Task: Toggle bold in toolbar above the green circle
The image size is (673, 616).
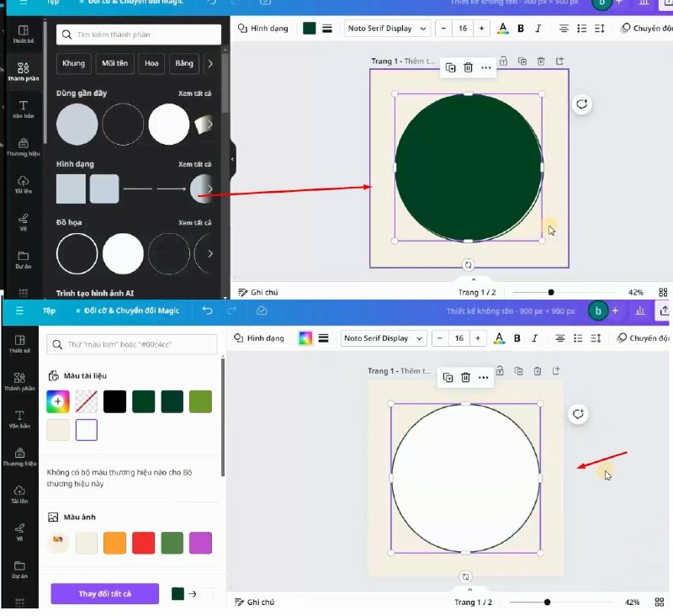Action: coord(521,29)
